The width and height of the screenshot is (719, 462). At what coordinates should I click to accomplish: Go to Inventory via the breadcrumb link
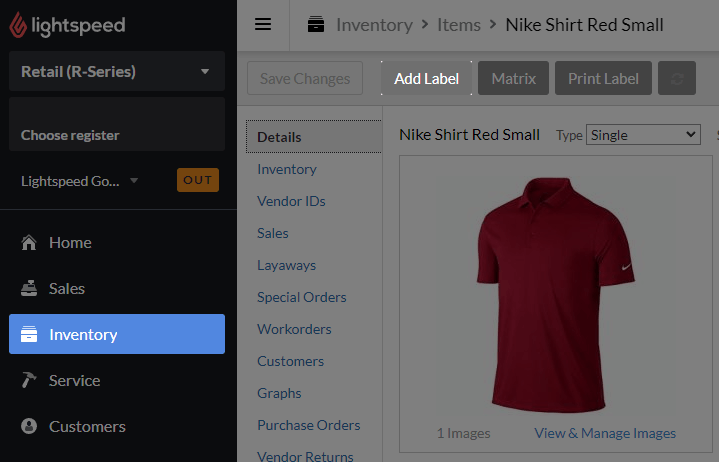coord(375,25)
